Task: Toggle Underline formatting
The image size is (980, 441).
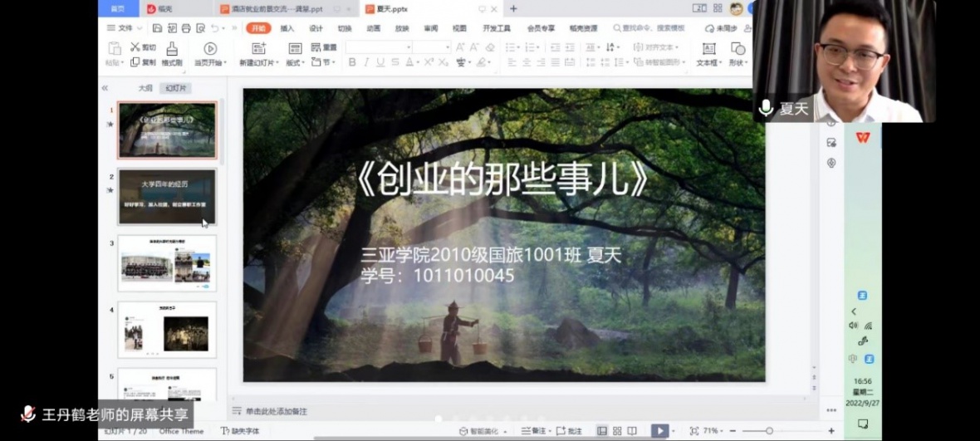Action: [380, 62]
